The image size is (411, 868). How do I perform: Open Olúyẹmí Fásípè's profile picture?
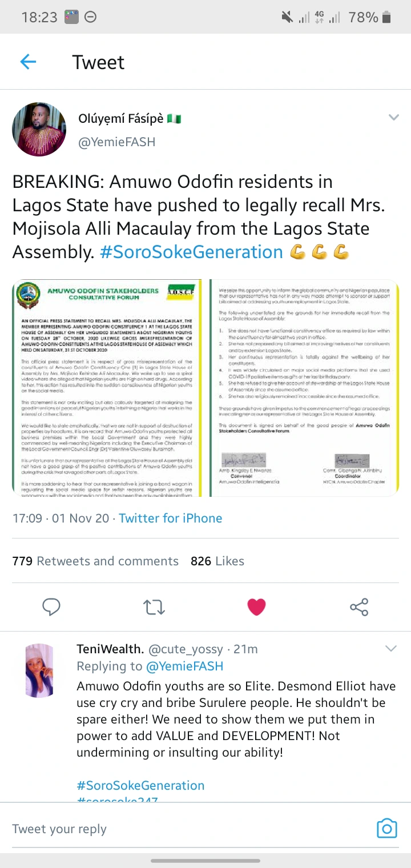coord(39,130)
